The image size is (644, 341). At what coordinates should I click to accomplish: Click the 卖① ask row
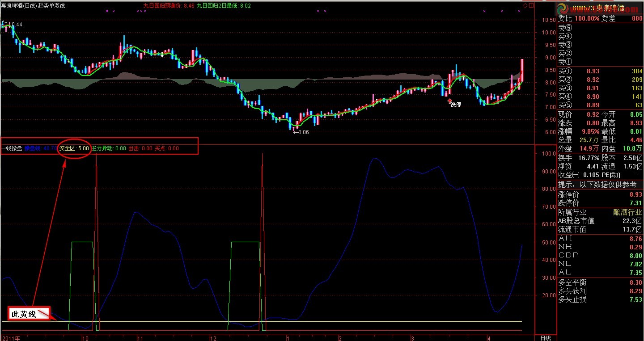(600, 62)
